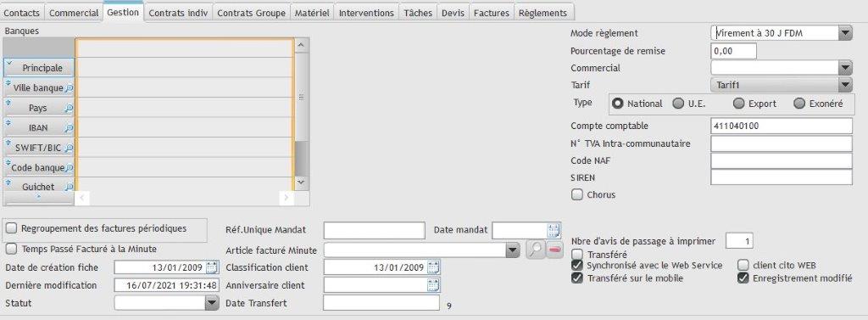868x320 pixels.
Task: Open the Anniversaire client calendar icon
Action: 433,285
